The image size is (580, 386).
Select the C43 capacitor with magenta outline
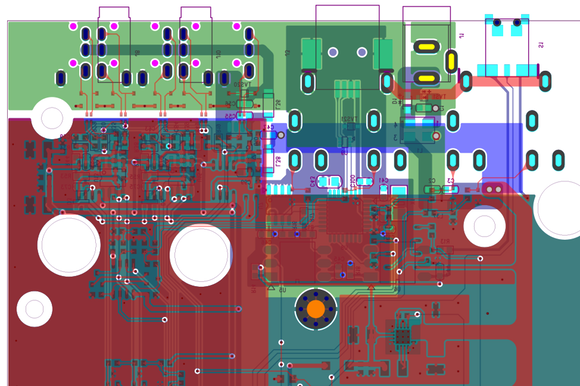(x=330, y=182)
